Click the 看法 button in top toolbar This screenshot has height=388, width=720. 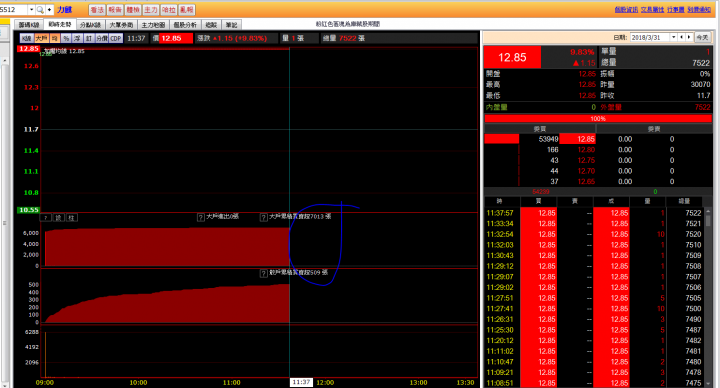(x=97, y=10)
